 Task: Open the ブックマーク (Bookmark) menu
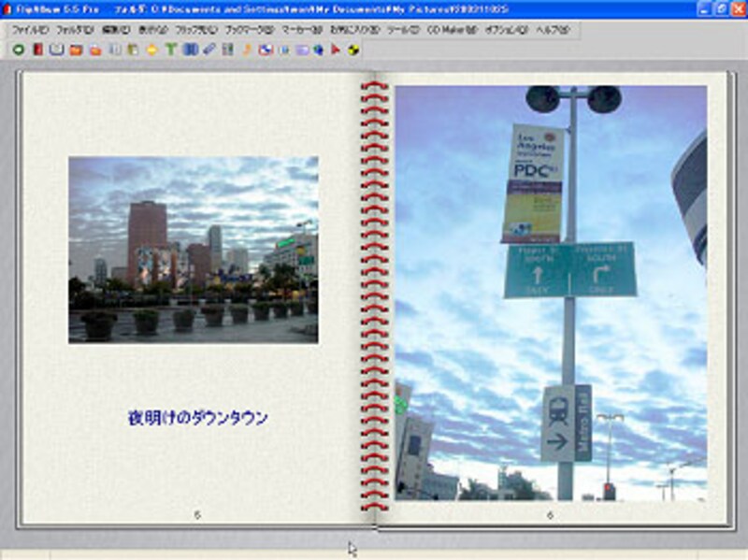tap(250, 30)
